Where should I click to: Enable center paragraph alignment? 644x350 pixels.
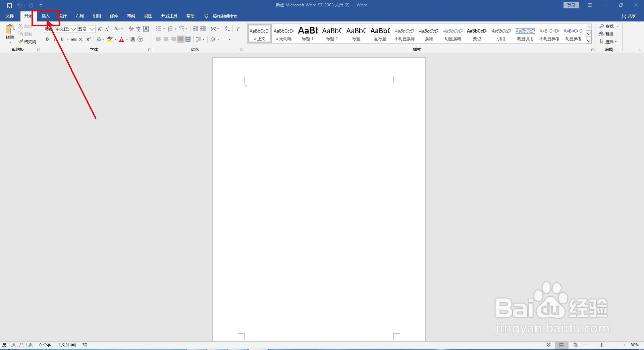[166, 39]
